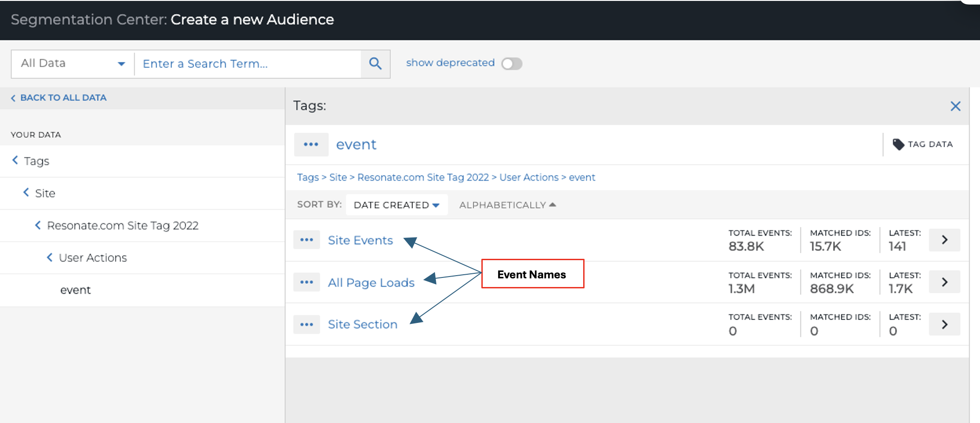980x423 pixels.
Task: Toggle the show deprecated switch
Action: click(512, 64)
